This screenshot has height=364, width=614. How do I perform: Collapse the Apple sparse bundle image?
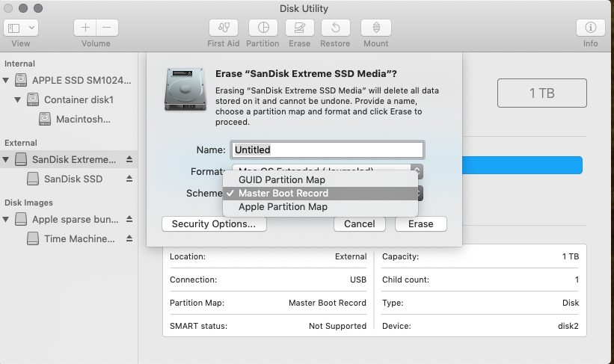(6, 220)
